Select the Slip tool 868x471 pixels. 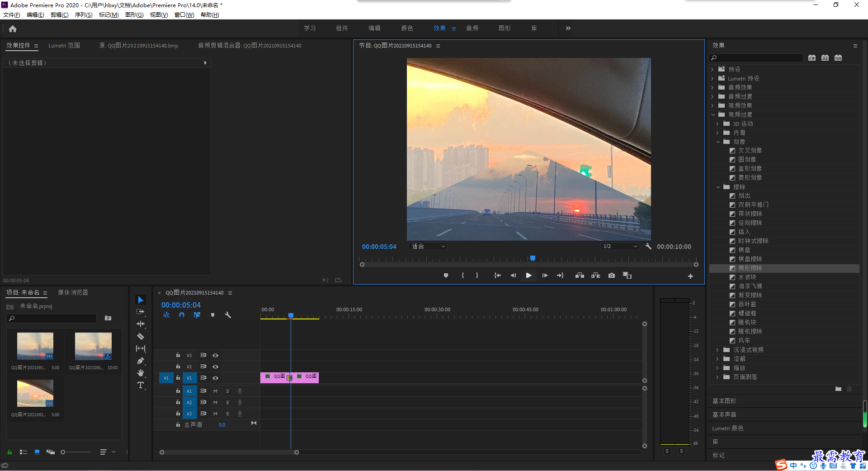click(x=141, y=348)
